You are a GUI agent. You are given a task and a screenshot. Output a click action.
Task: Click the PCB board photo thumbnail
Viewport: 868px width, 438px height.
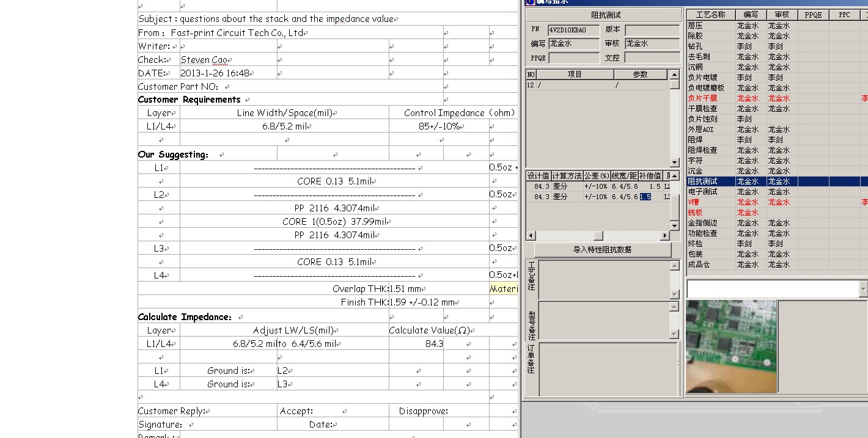(x=732, y=346)
